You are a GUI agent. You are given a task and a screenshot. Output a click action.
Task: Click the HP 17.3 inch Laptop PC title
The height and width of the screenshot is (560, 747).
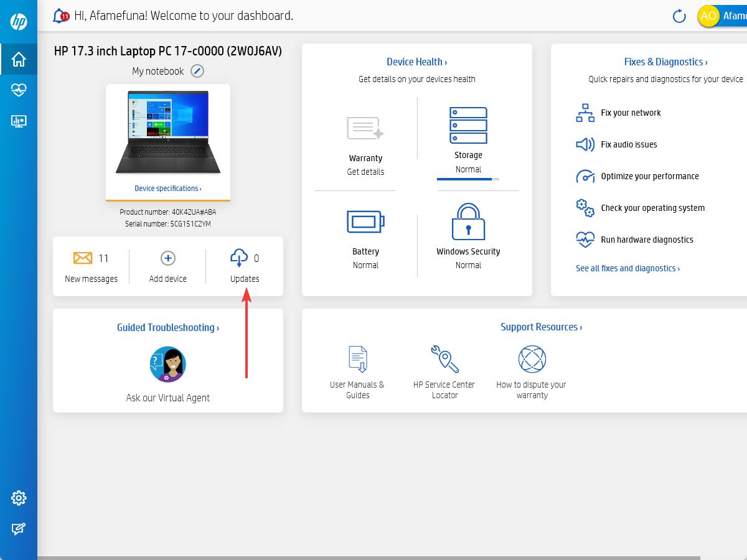pos(168,52)
